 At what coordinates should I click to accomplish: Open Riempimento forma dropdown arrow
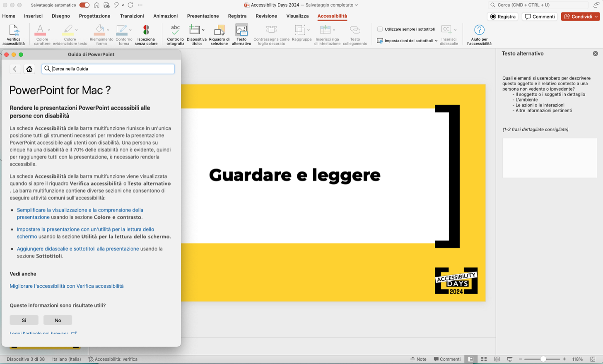tap(108, 30)
